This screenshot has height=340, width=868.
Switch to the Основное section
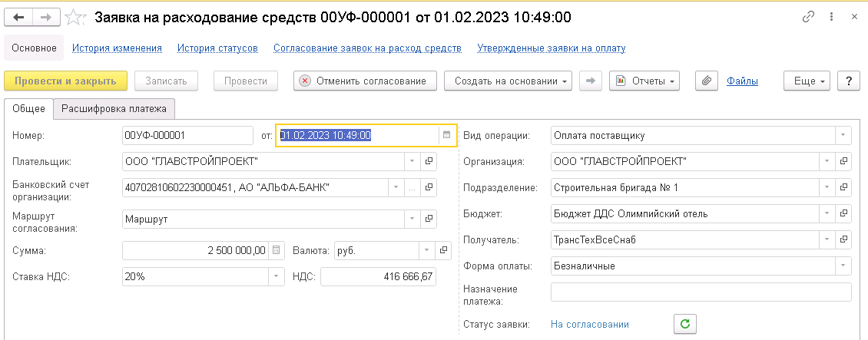pyautogui.click(x=35, y=48)
